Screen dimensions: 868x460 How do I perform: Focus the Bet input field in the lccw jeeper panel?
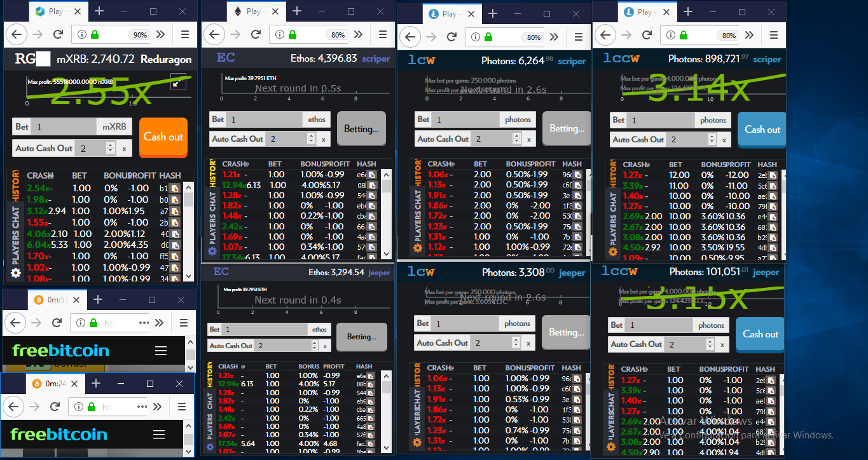659,325
